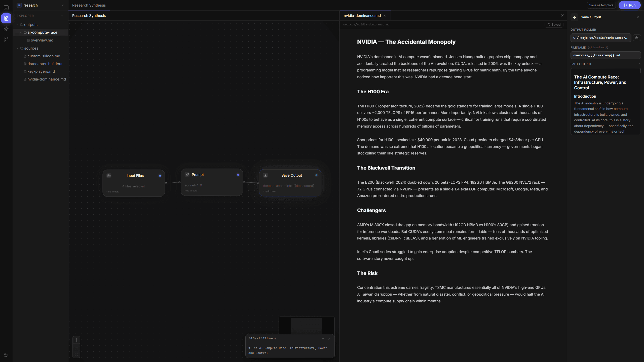Click the plus icon next to EXPLORER

pyautogui.click(x=62, y=16)
